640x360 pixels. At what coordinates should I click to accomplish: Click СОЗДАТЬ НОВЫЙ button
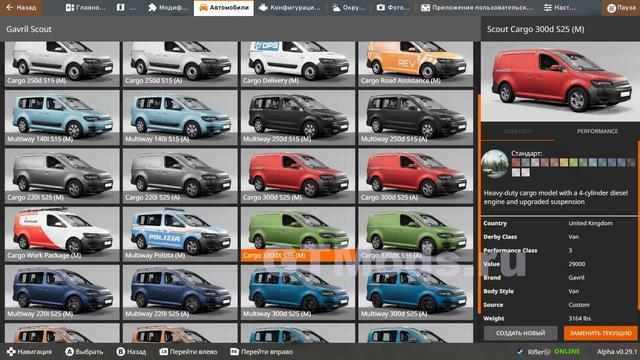[x=520, y=333]
